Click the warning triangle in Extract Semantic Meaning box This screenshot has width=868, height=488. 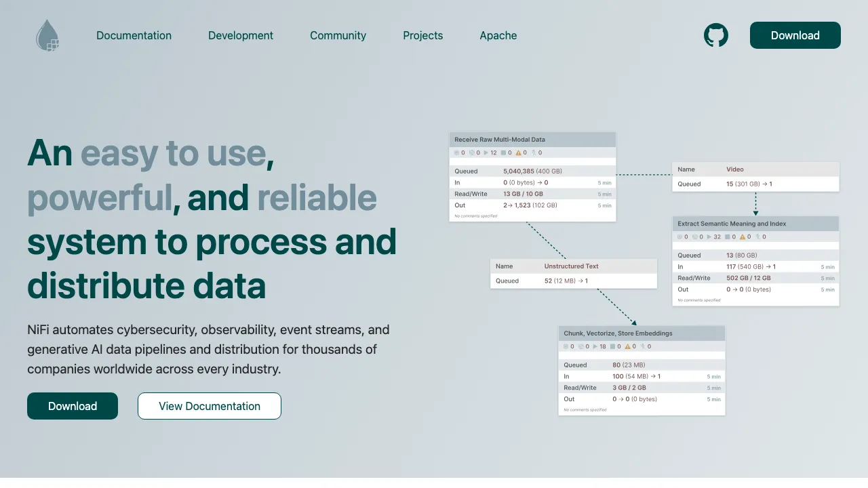pos(742,237)
